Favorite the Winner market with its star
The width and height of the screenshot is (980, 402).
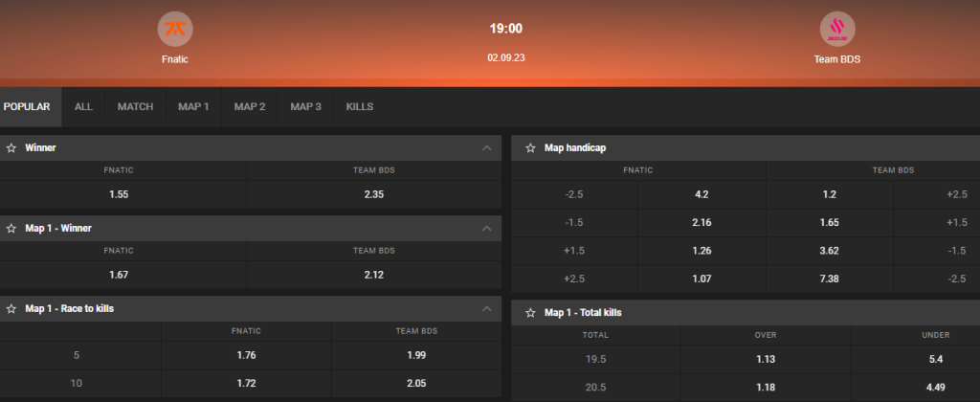[11, 148]
